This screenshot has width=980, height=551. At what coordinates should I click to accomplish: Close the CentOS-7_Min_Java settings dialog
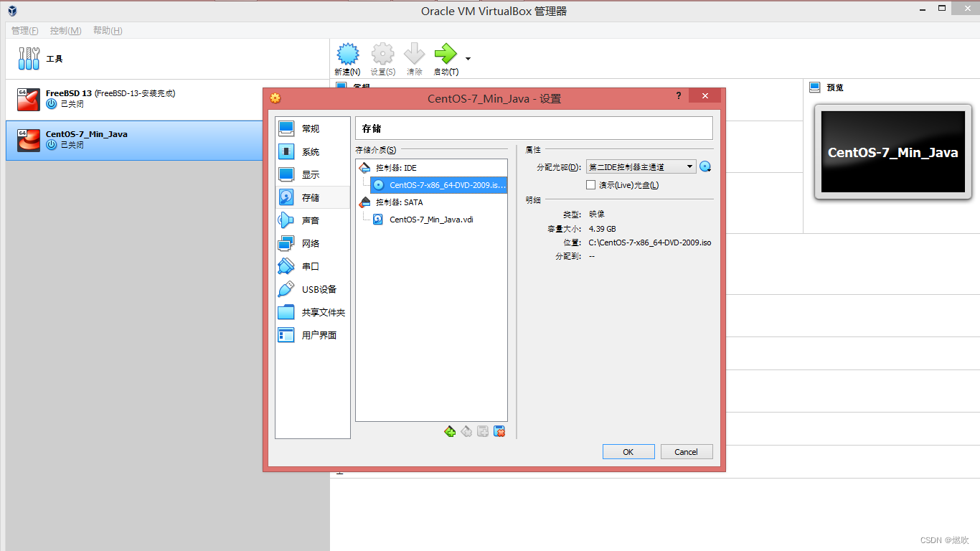click(x=705, y=96)
